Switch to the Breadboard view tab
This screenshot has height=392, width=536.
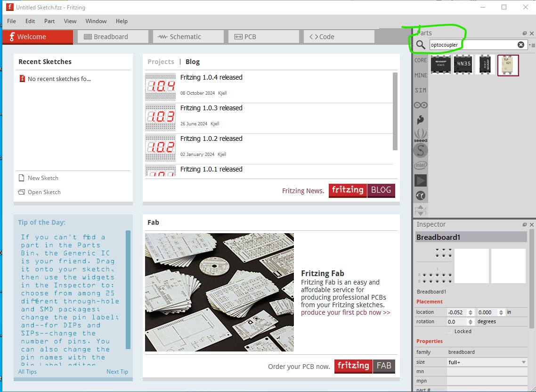point(113,37)
